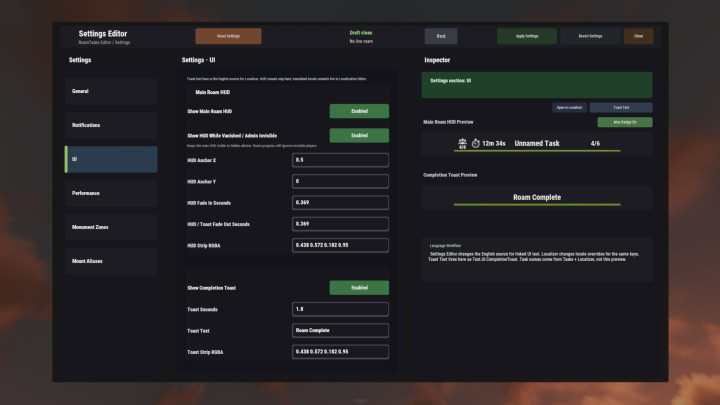
Task: Toggle Show Completion Toast enabled button
Action: pyautogui.click(x=359, y=288)
